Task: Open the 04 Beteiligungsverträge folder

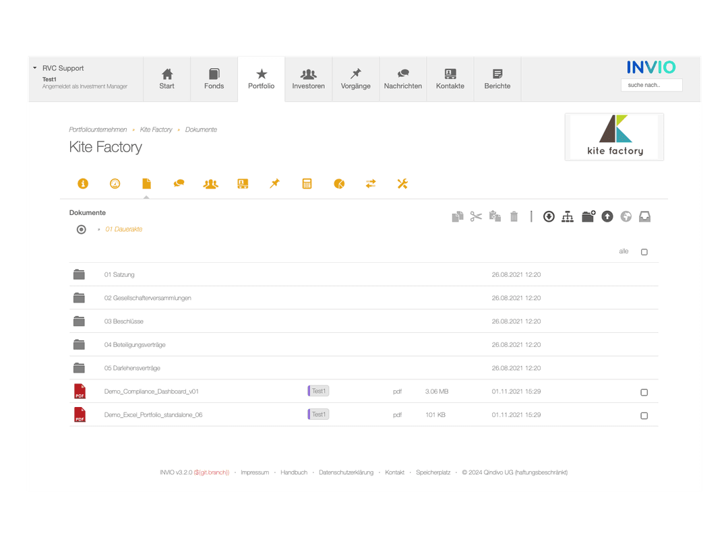Action: (135, 345)
